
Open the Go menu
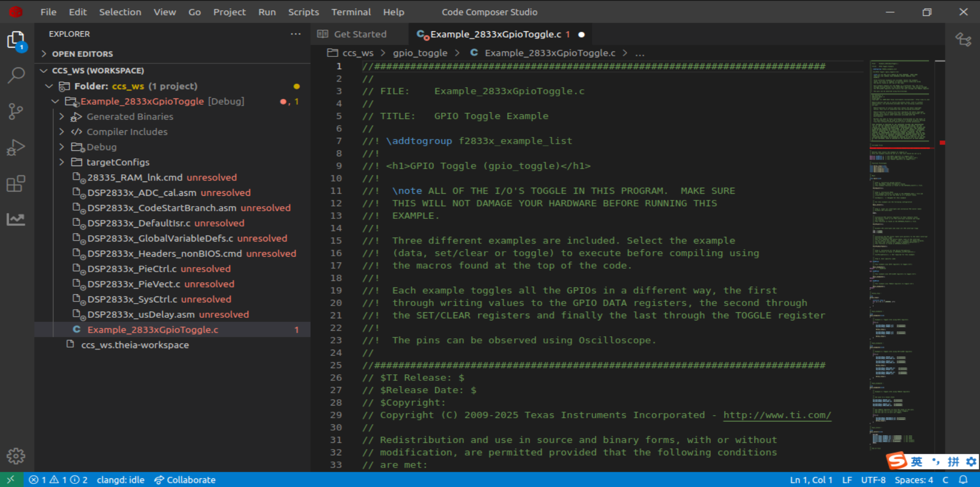point(194,12)
